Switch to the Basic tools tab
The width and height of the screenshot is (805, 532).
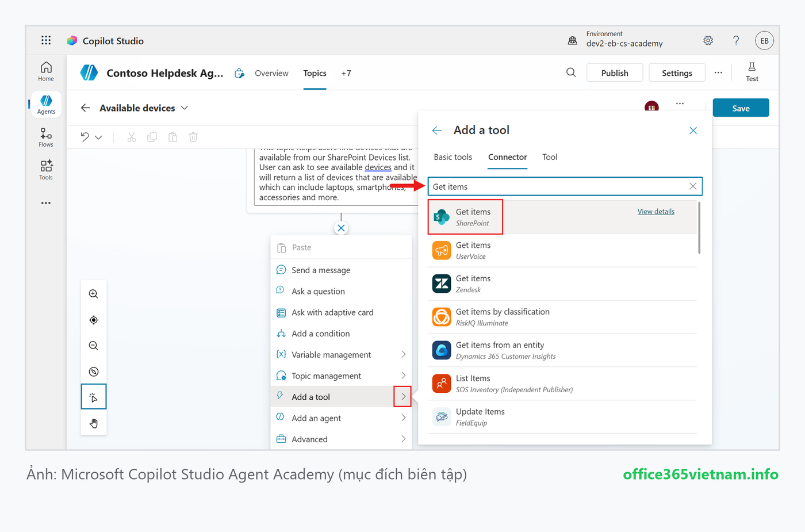coord(453,157)
